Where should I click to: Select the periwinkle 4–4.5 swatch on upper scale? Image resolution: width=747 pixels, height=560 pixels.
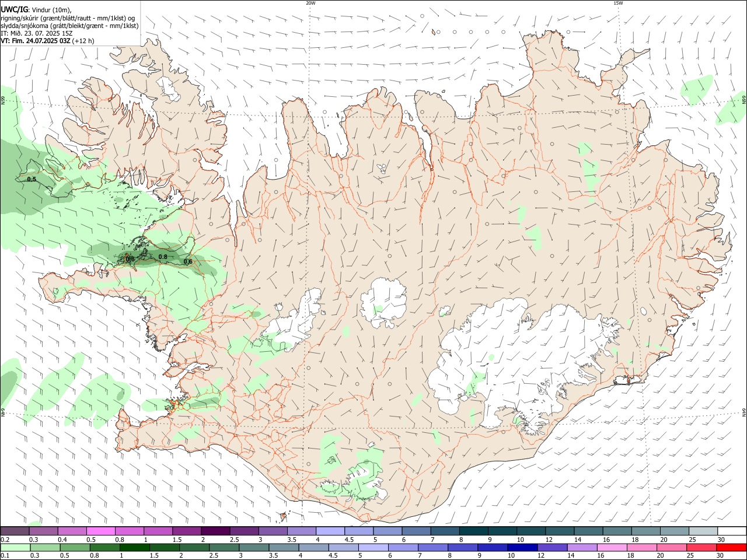point(330,531)
